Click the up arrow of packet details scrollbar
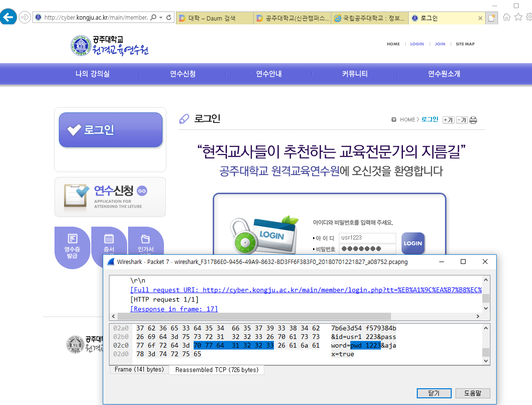The height and width of the screenshot is (405, 532). click(x=486, y=280)
